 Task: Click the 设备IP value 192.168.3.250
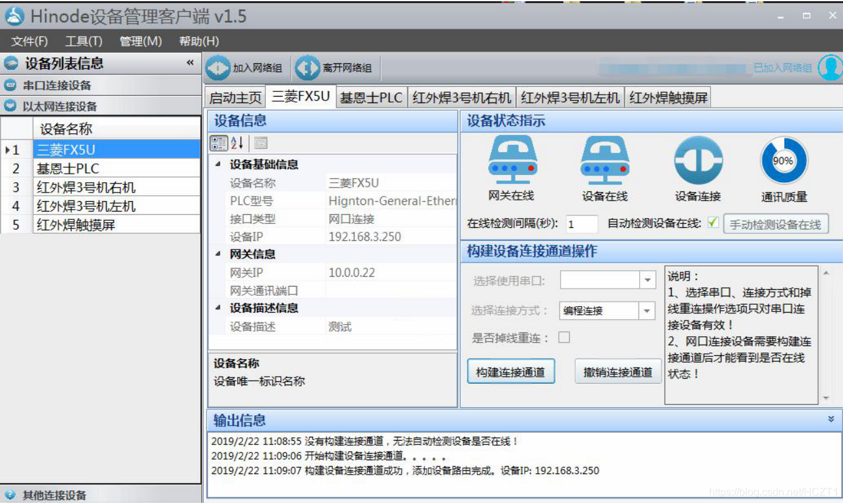point(365,236)
